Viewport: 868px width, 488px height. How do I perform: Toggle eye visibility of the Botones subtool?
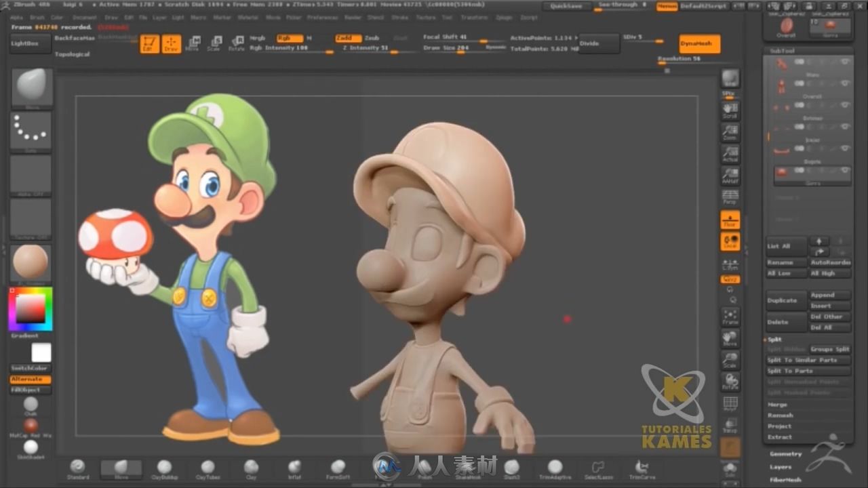pyautogui.click(x=845, y=106)
